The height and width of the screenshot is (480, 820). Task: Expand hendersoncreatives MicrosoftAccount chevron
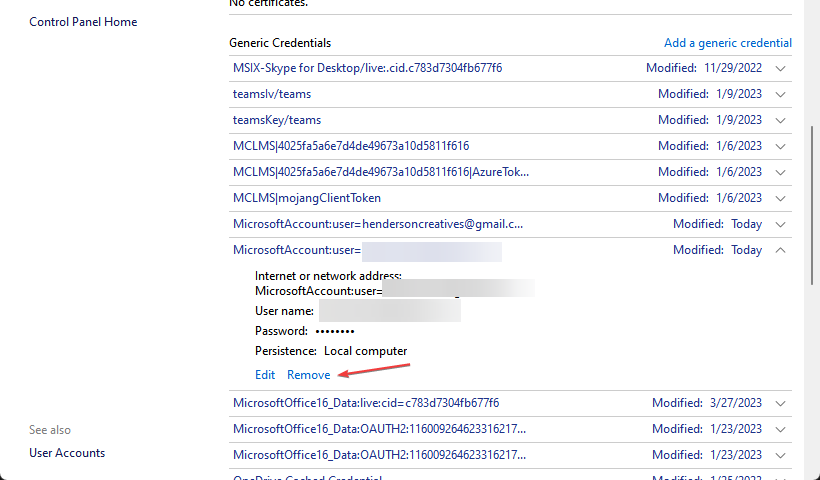[x=780, y=225]
